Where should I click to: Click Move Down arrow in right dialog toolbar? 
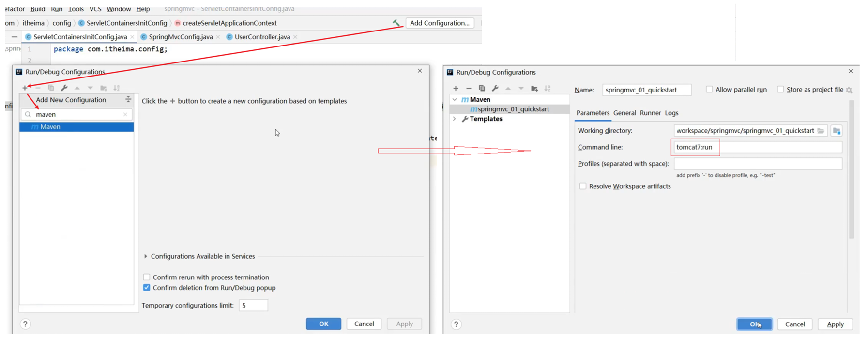click(521, 88)
